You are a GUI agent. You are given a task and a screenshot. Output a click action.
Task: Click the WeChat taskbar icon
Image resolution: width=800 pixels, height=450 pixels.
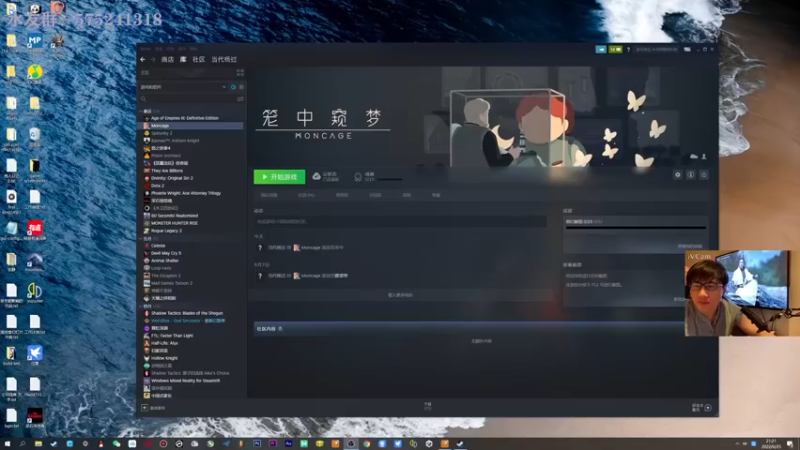point(116,444)
